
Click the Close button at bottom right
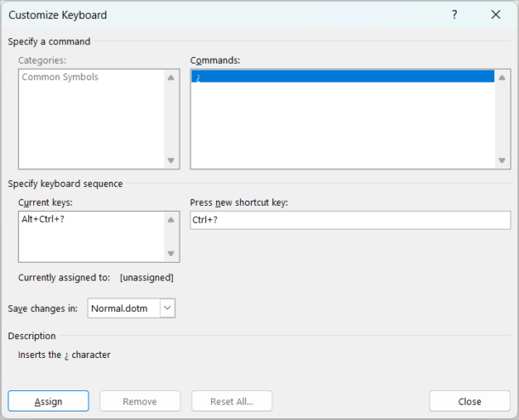[469, 401]
